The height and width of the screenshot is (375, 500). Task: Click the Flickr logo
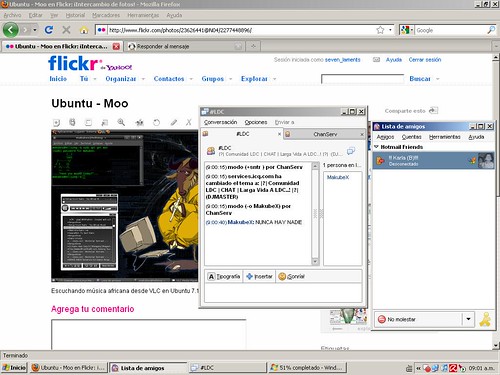click(74, 63)
